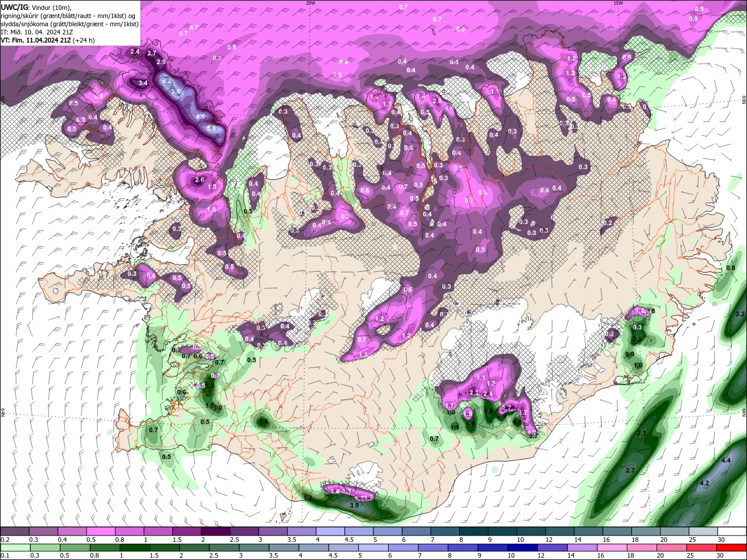Click the dark purple swatch labeled 2 in upper legend

[215, 531]
